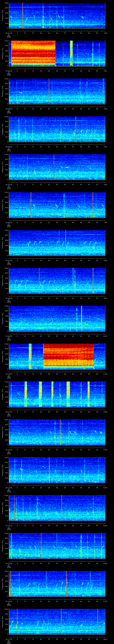
Task: Open the spectrogram panel labeled 20:07:00
Action: coord(57,243)
